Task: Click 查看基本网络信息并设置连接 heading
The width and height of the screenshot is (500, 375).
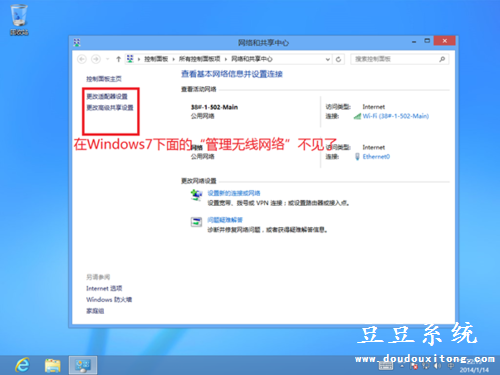Action: [232, 74]
